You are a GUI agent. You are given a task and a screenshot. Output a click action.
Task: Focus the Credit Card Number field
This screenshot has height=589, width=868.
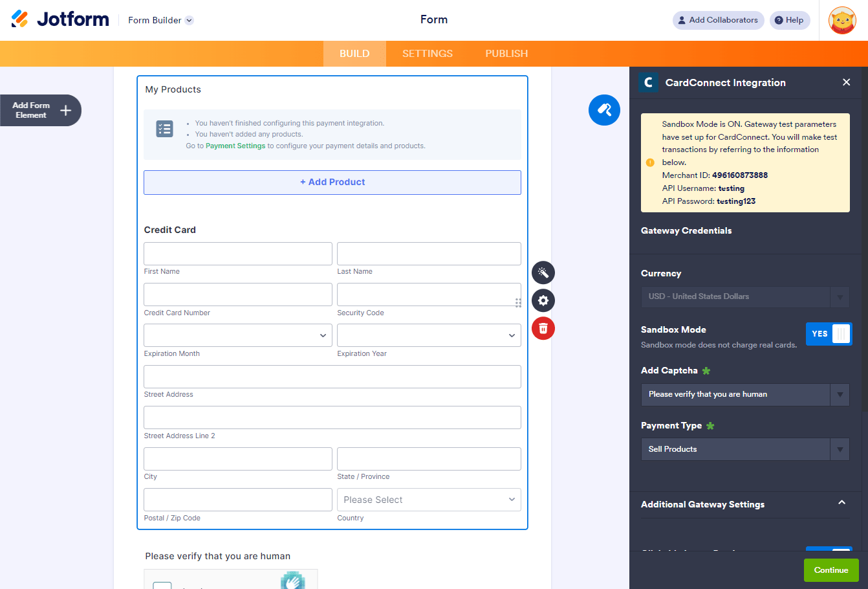[x=238, y=294]
